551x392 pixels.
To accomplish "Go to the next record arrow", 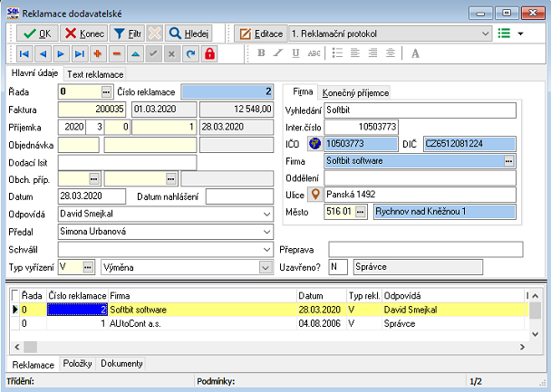I will tap(61, 54).
